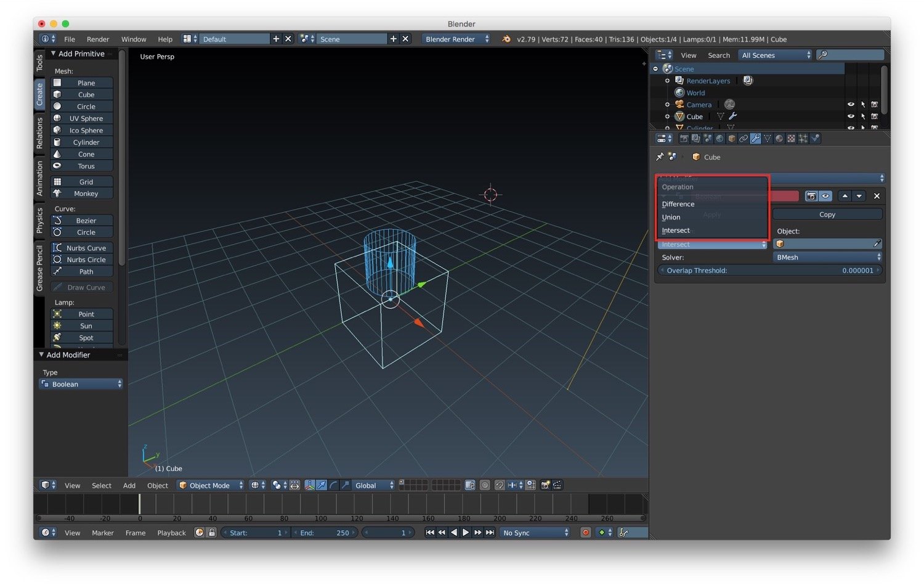The image size is (924, 585).
Task: Toggle Cube visibility eye in outliner
Action: tap(851, 117)
